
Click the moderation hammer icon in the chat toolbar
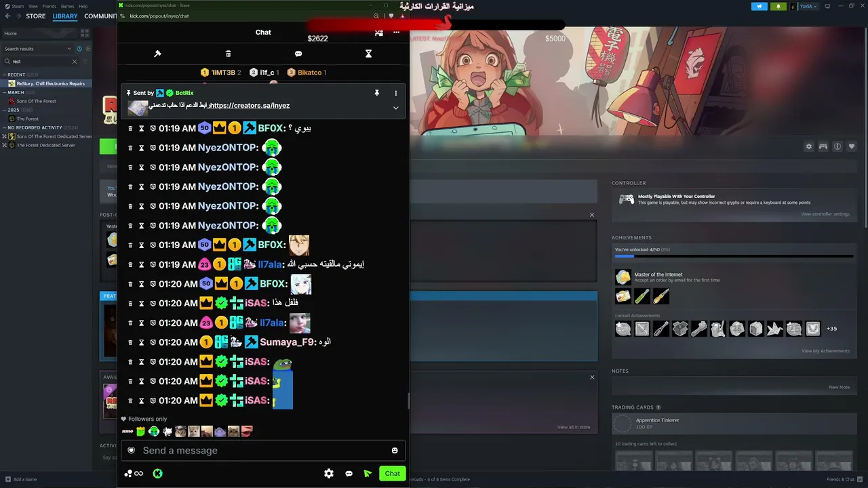pyautogui.click(x=158, y=54)
